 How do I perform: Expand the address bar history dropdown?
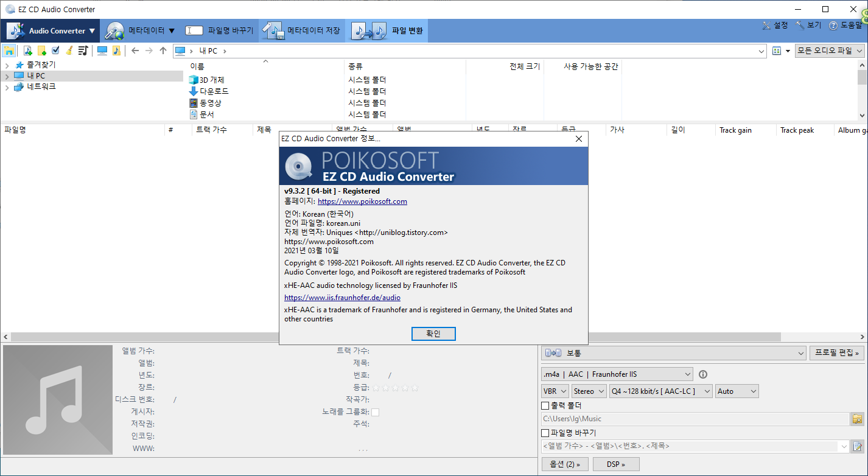(761, 51)
